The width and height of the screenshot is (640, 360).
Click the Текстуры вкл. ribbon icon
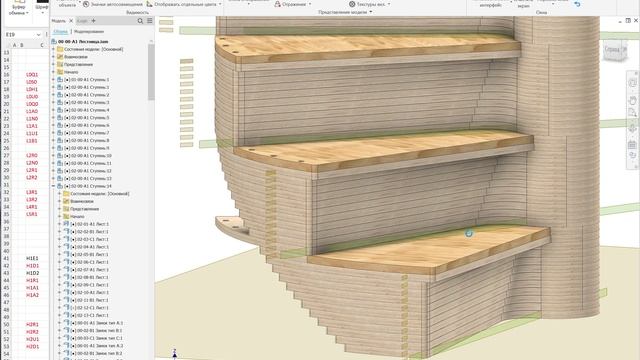click(352, 4)
